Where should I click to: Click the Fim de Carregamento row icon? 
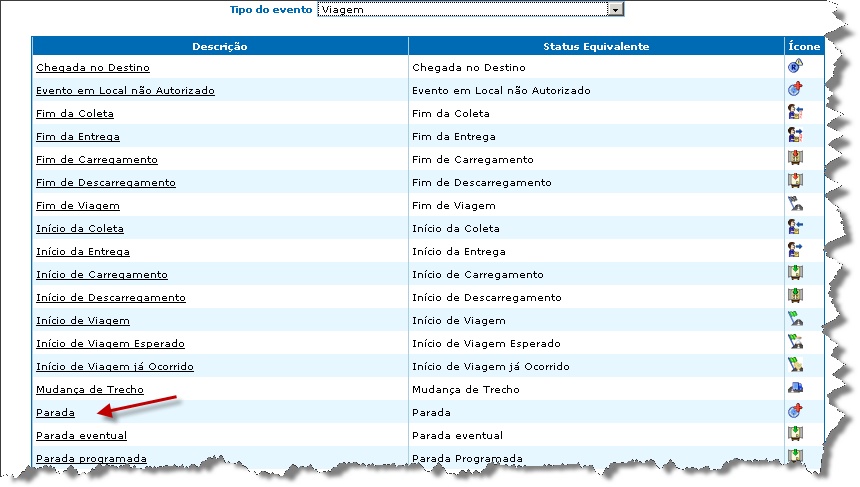click(795, 158)
